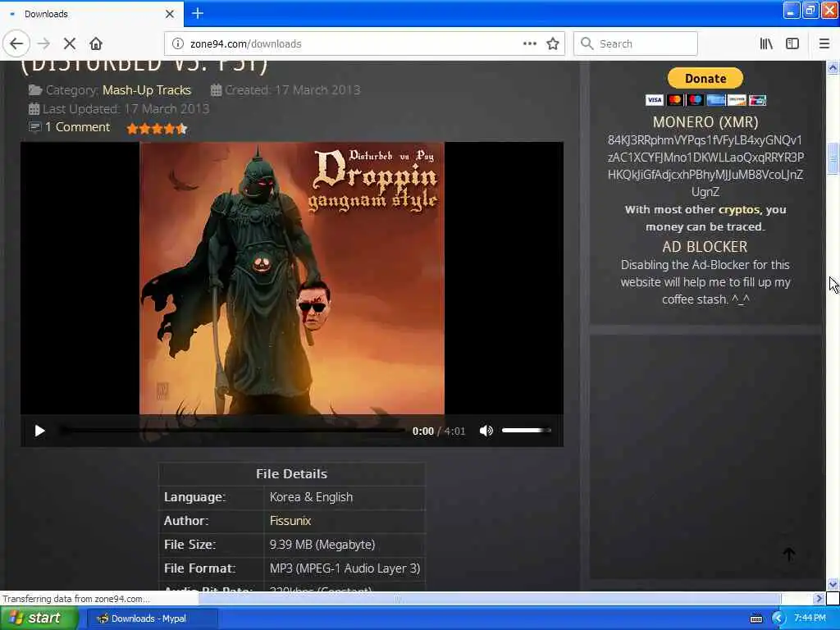Select Downloads - Mypal taskbar button
The width and height of the screenshot is (840, 630).
151,619
